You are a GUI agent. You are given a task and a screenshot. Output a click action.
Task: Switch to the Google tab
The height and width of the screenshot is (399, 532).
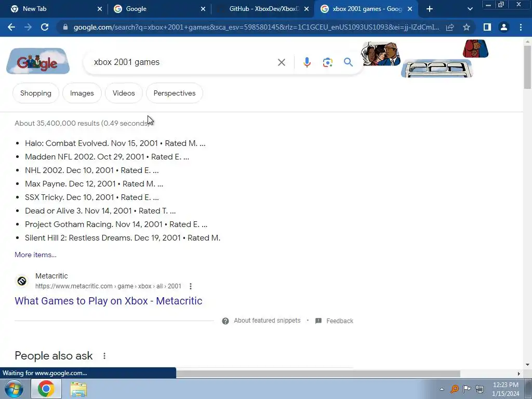[159, 9]
